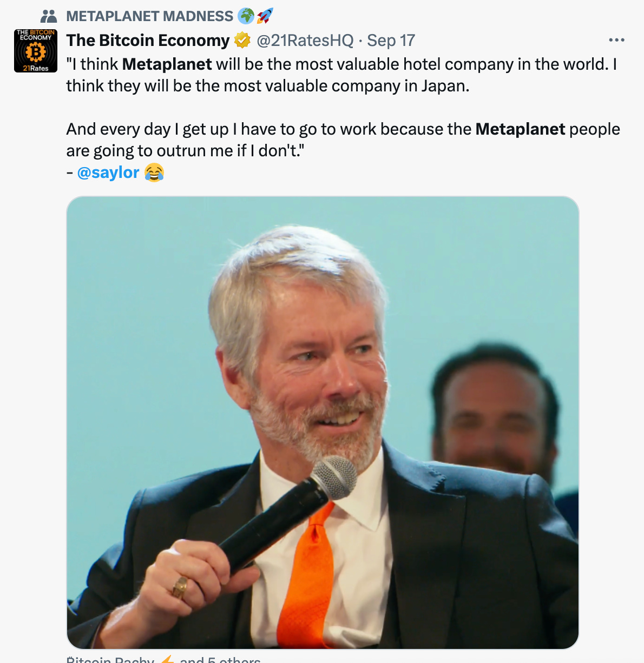Select the Sep 17 timestamp
Image resolution: width=644 pixels, height=663 pixels.
click(391, 40)
